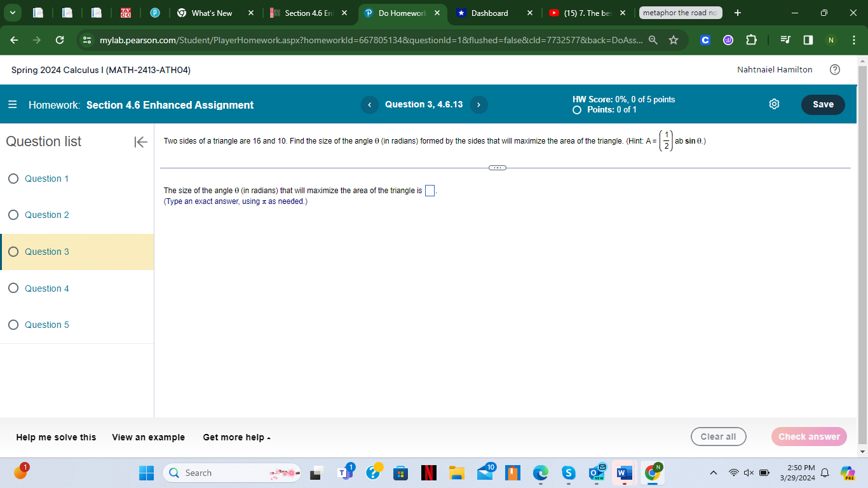Collapse the Question list panel
The width and height of the screenshot is (868, 488).
[140, 142]
